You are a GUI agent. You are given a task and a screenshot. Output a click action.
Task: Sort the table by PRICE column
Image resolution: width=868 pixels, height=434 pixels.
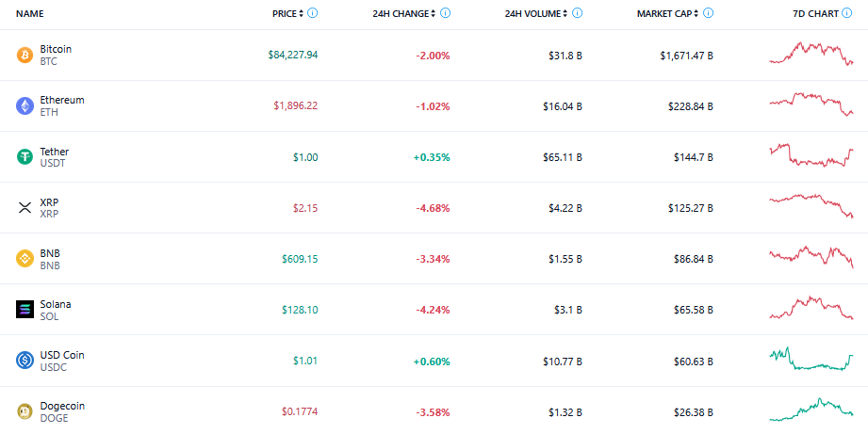tap(287, 14)
